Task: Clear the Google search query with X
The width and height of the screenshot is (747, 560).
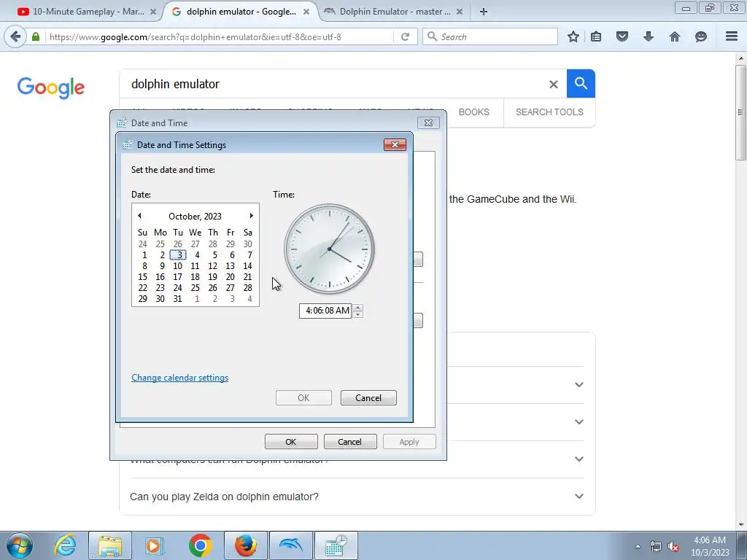Action: (553, 85)
